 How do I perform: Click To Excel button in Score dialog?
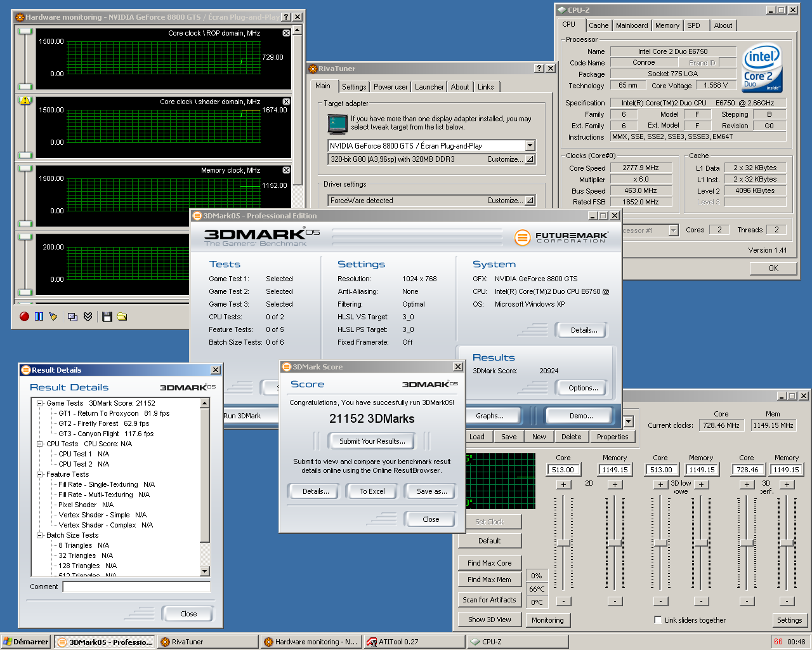pyautogui.click(x=372, y=491)
